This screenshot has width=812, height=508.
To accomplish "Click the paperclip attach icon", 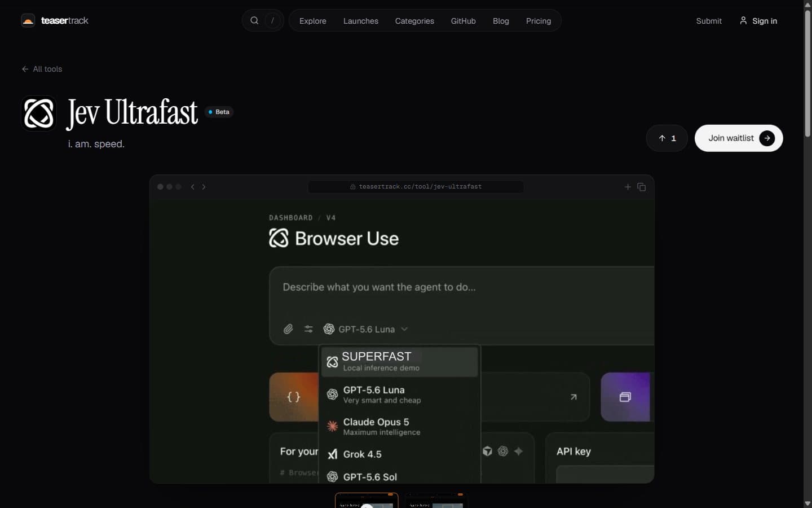I will coord(288,329).
